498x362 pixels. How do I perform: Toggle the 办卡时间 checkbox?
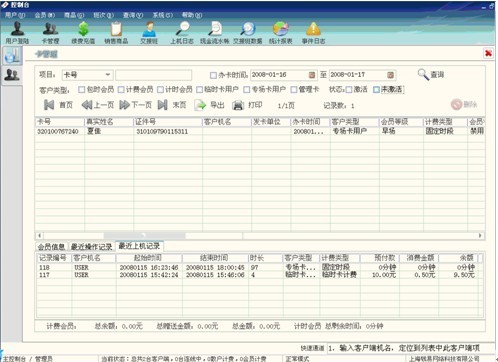point(213,75)
